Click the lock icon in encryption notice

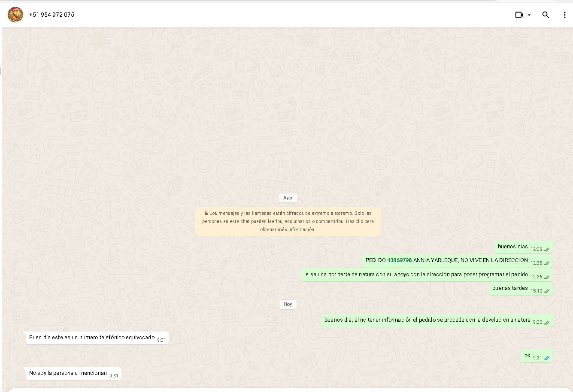pyautogui.click(x=206, y=213)
